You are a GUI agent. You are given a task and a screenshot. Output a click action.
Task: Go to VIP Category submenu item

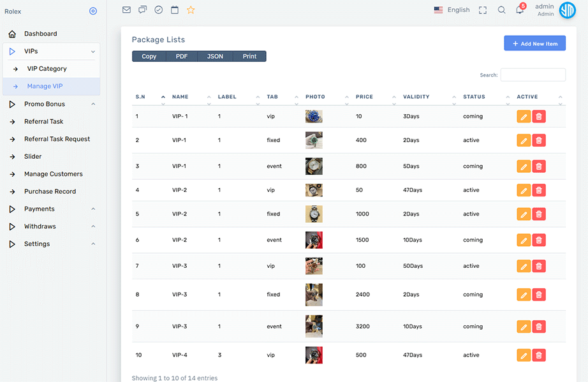[x=47, y=69]
